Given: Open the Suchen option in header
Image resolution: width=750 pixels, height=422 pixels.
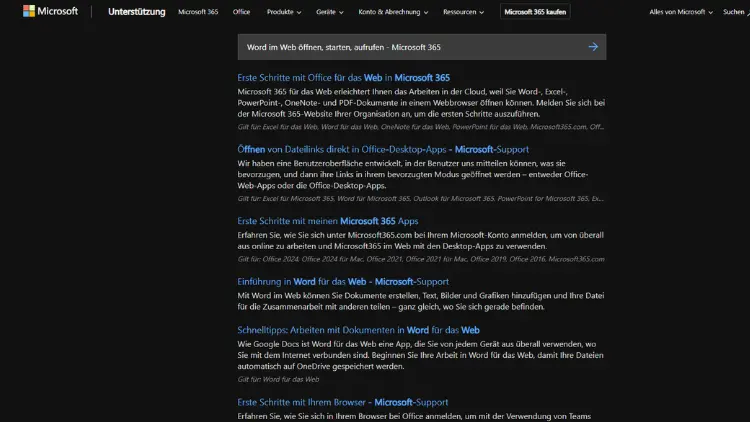Looking at the screenshot, I should [x=736, y=12].
